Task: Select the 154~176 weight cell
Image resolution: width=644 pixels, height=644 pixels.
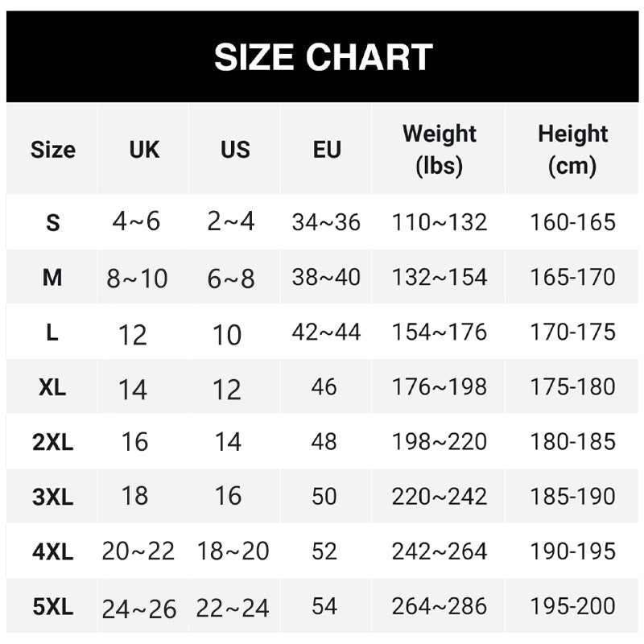Action: click(x=439, y=332)
